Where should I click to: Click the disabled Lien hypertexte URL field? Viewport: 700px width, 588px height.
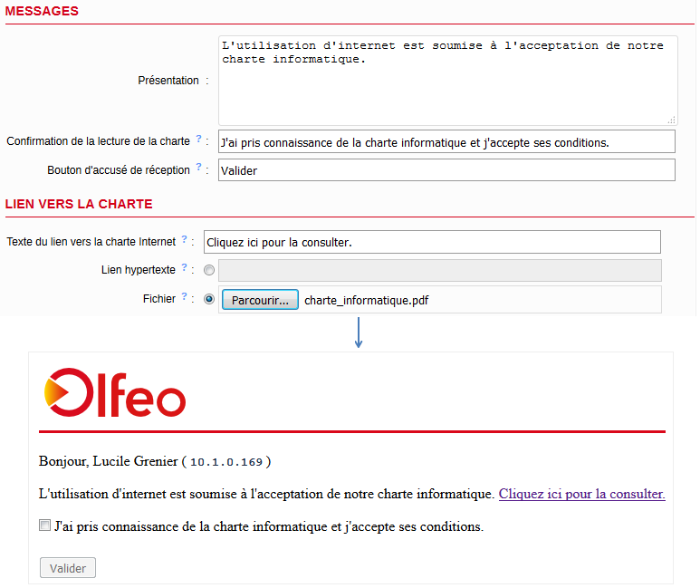pos(440,270)
